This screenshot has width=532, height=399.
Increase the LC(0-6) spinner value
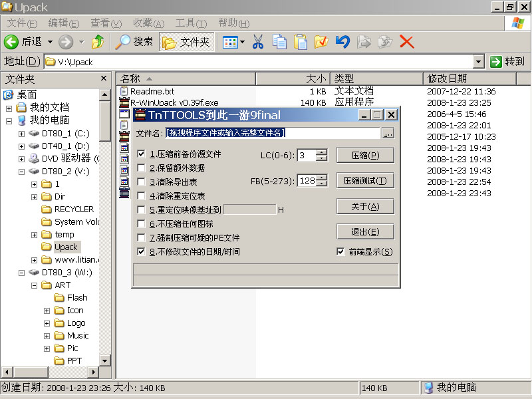[x=321, y=152]
